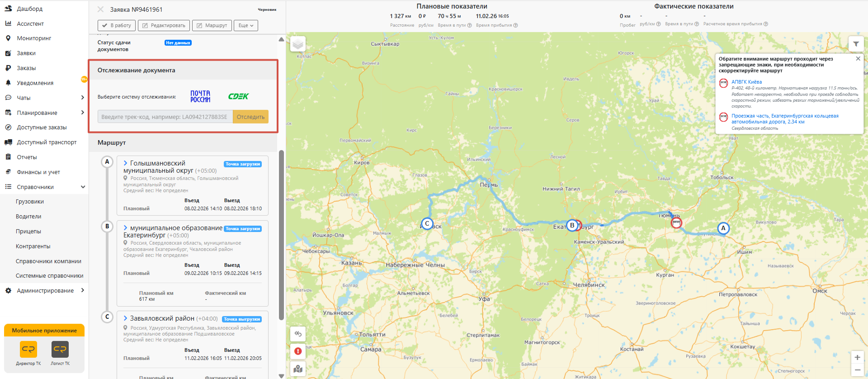Click step circle A in route list
Viewport: 868px width, 379px height.
tap(107, 162)
